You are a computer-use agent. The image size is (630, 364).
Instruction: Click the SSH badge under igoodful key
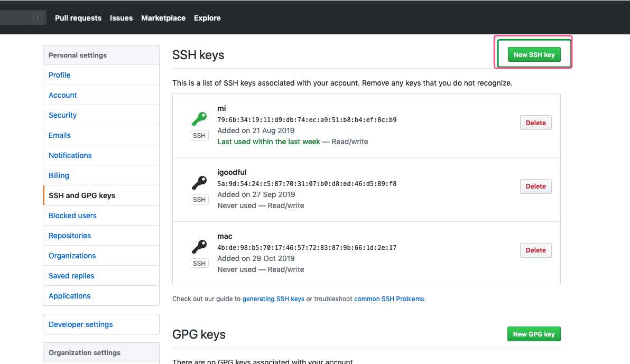tap(199, 200)
